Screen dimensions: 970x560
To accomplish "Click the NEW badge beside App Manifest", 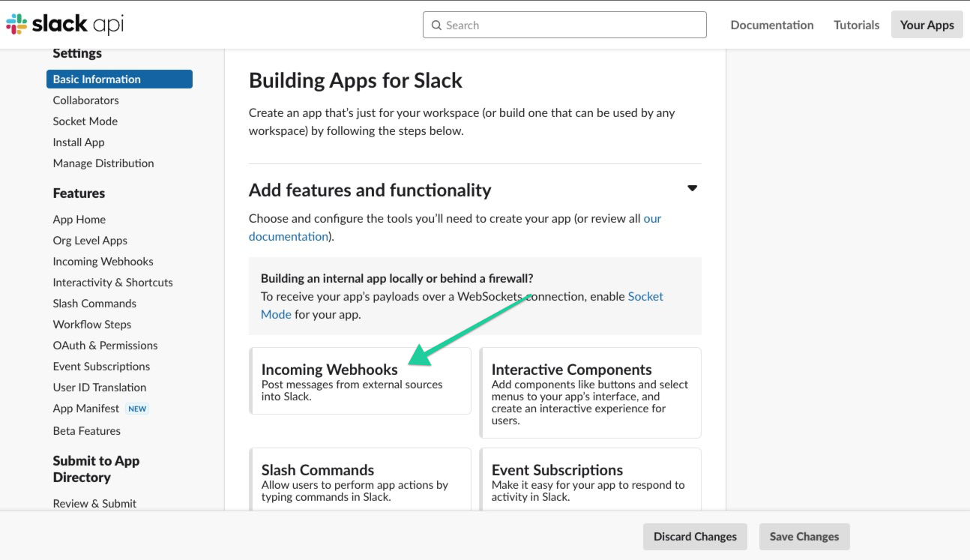I will [137, 409].
